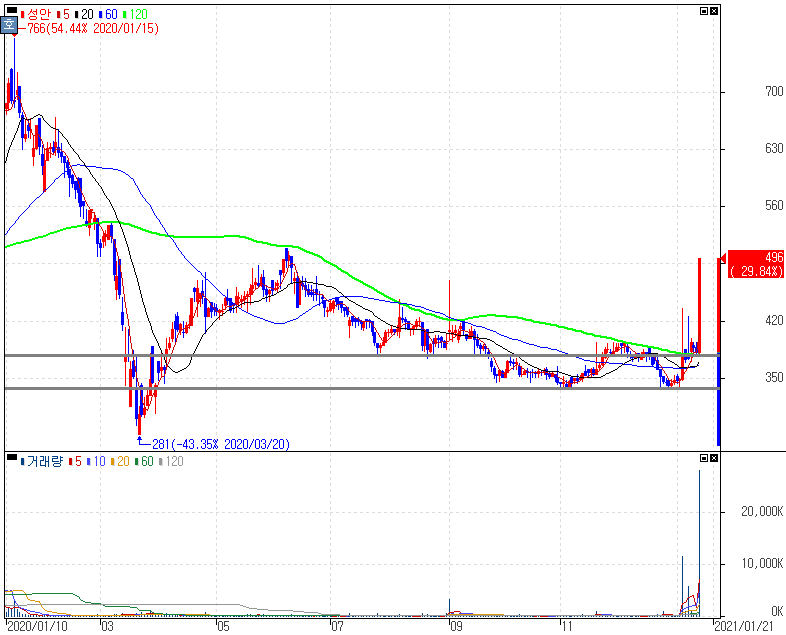Click the 09 month axis label
Viewport: 786px width, 635px height.
[455, 626]
